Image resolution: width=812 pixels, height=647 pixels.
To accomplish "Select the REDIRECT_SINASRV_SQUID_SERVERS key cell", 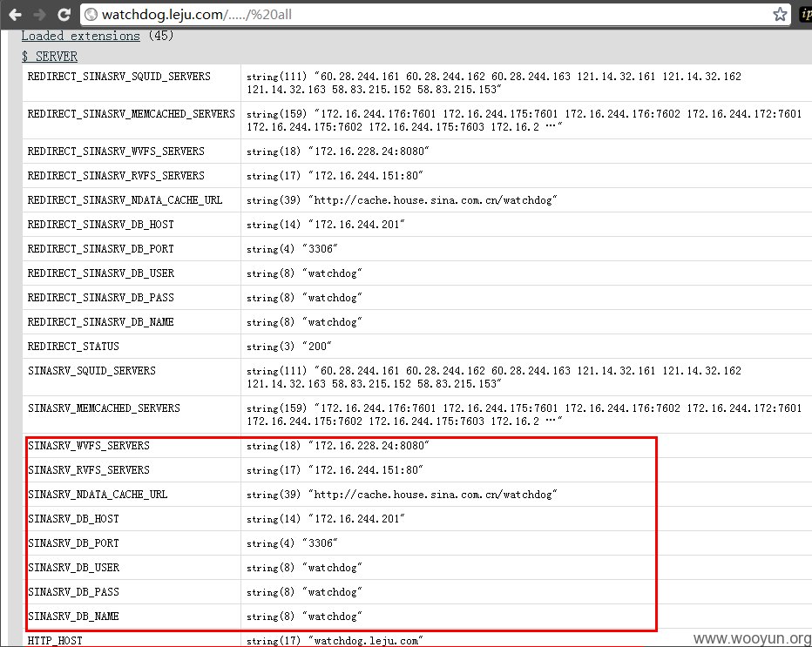I will 119,77.
